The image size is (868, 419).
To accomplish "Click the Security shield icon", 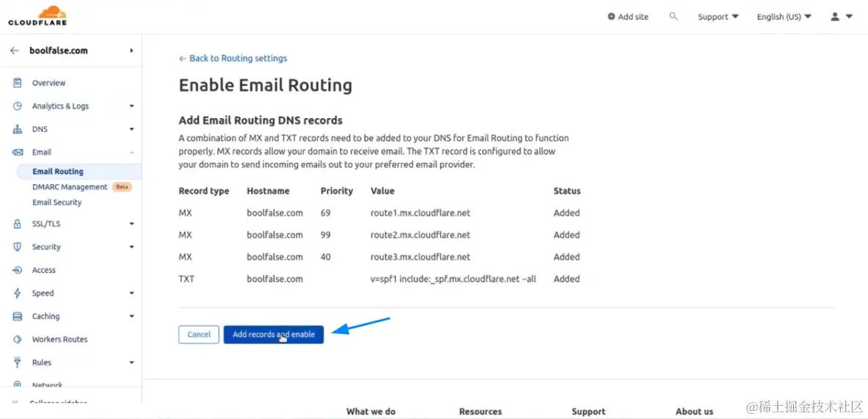I will 17,247.
